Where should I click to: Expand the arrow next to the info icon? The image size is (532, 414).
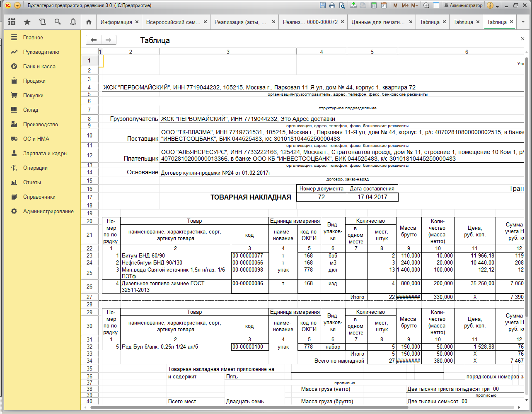click(x=497, y=6)
